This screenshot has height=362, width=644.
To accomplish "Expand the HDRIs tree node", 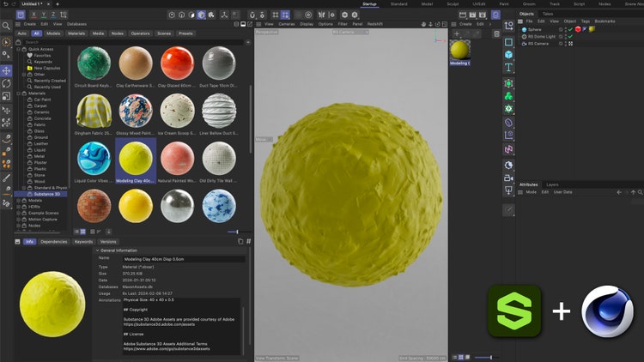I will [19, 207].
